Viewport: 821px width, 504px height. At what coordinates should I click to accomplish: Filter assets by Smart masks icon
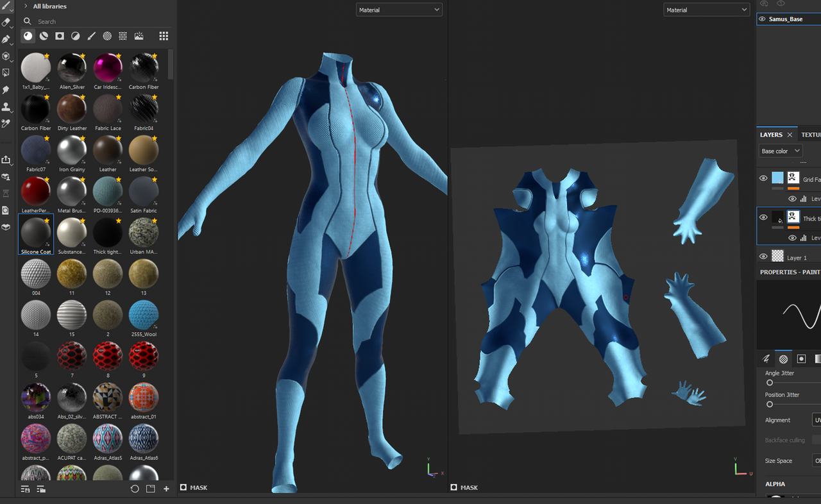pyautogui.click(x=59, y=37)
